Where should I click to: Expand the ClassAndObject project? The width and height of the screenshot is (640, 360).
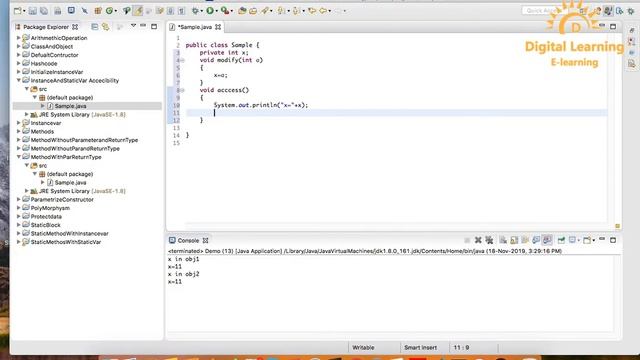(18, 46)
